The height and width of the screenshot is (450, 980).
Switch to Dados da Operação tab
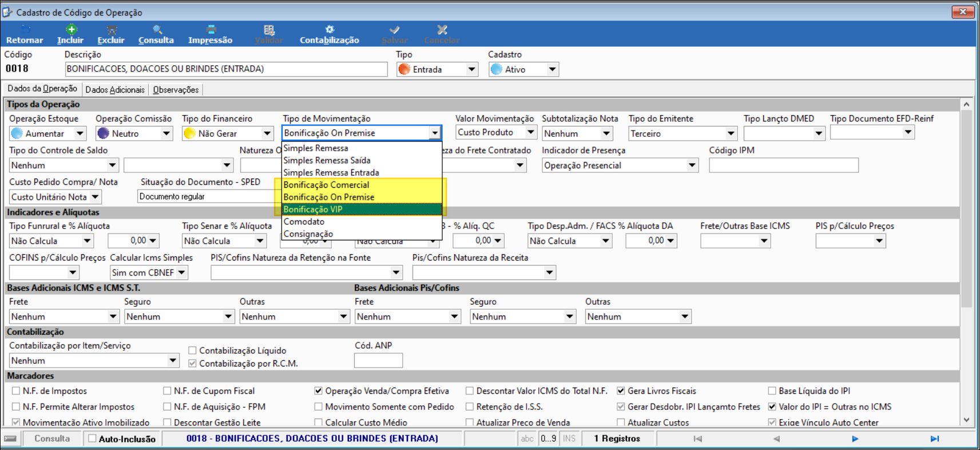click(42, 89)
